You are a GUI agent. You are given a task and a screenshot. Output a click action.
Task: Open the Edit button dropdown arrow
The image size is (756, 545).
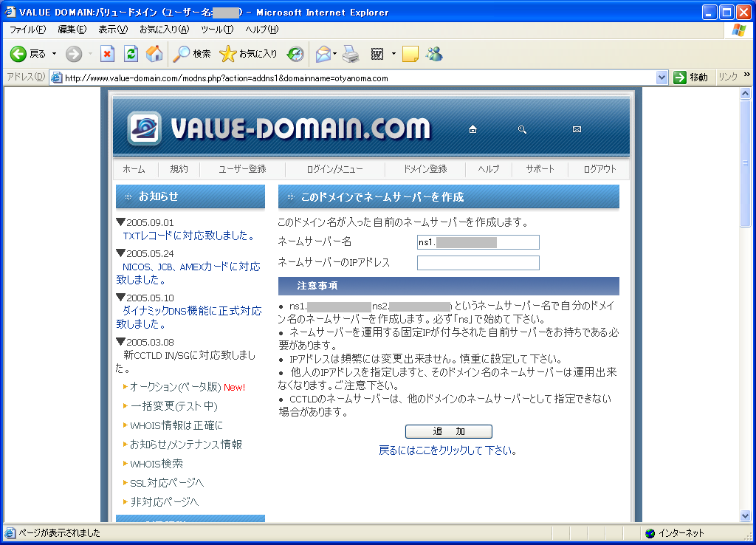click(x=394, y=54)
